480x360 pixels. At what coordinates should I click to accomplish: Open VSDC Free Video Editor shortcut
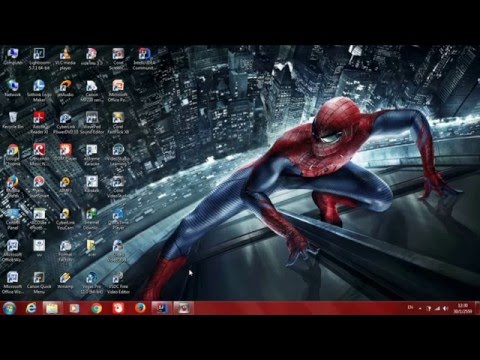tap(118, 283)
